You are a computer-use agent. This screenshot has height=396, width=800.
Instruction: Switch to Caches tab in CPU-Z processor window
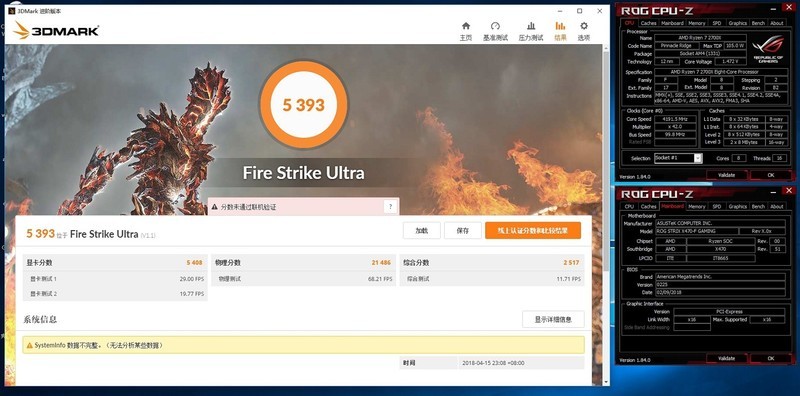pyautogui.click(x=648, y=23)
